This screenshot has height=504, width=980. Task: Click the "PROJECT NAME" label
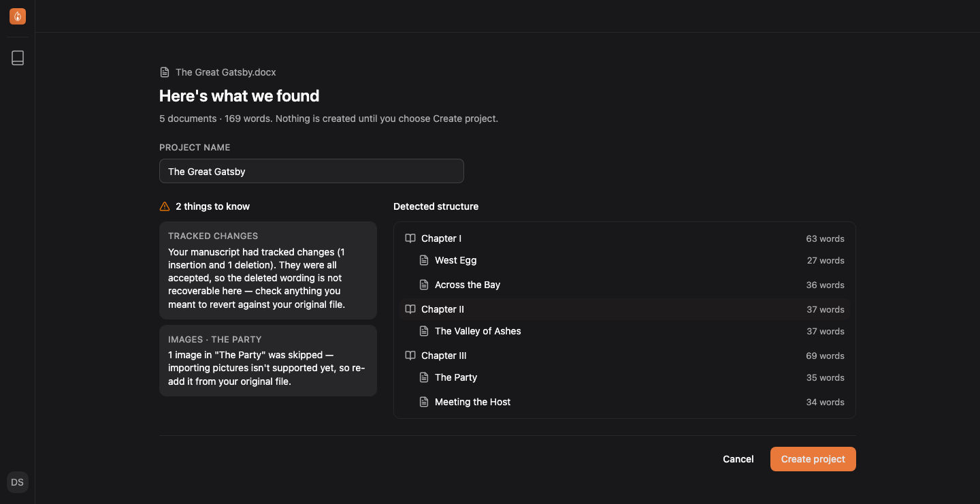[x=195, y=147]
